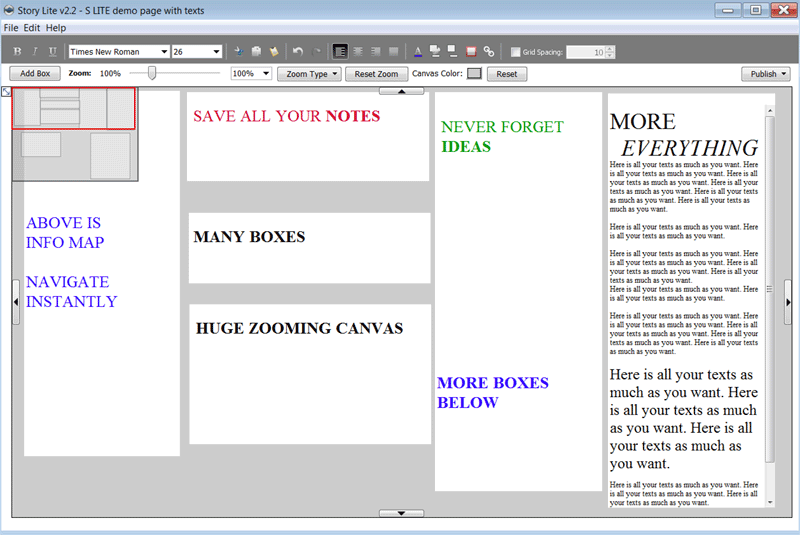Open the font color tool
This screenshot has height=535, width=800.
click(418, 51)
